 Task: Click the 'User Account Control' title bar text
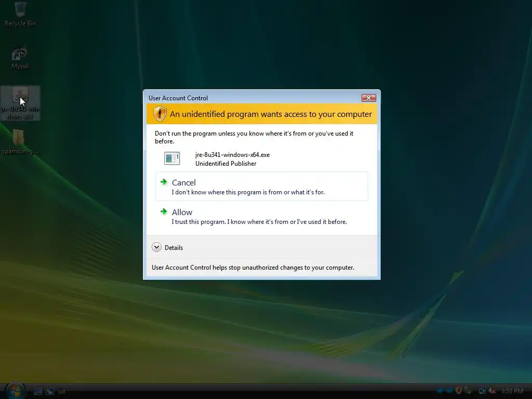pos(178,98)
